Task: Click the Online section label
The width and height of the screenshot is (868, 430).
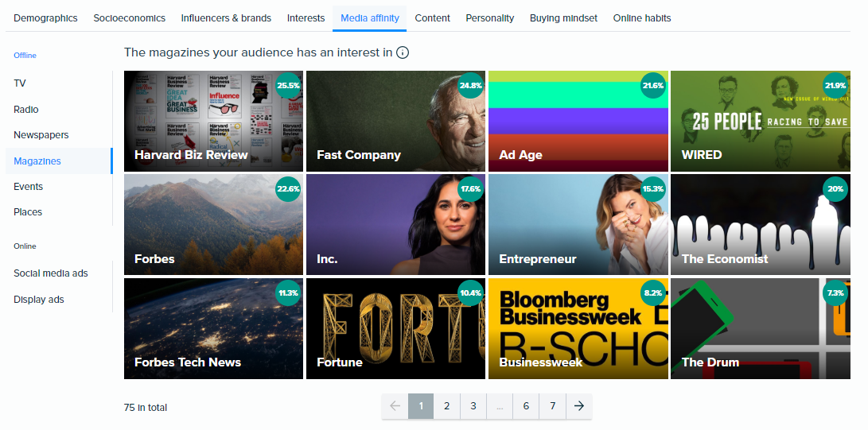Action: point(25,246)
